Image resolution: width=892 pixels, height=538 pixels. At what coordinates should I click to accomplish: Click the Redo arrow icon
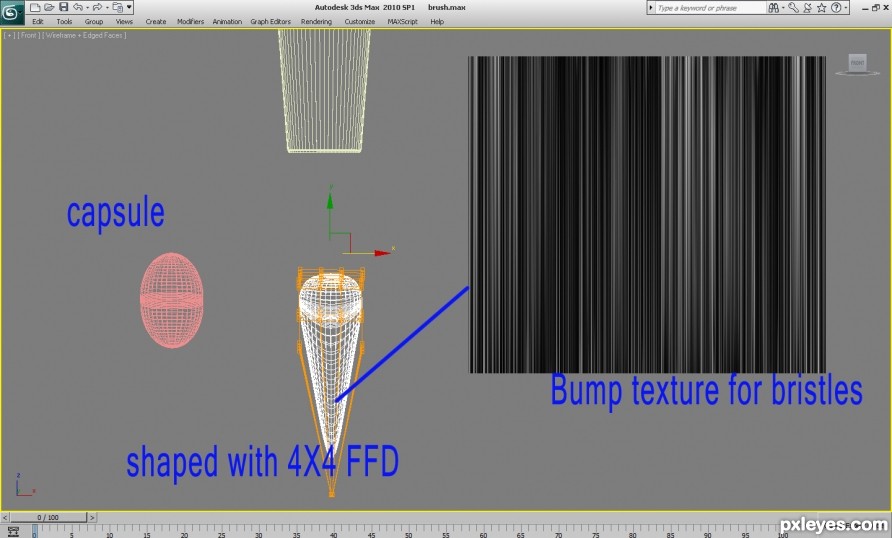(97, 7)
